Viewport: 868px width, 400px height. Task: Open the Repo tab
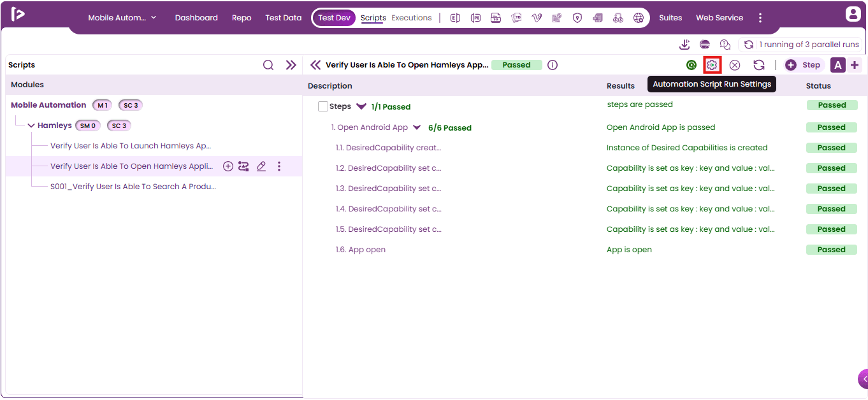point(242,18)
